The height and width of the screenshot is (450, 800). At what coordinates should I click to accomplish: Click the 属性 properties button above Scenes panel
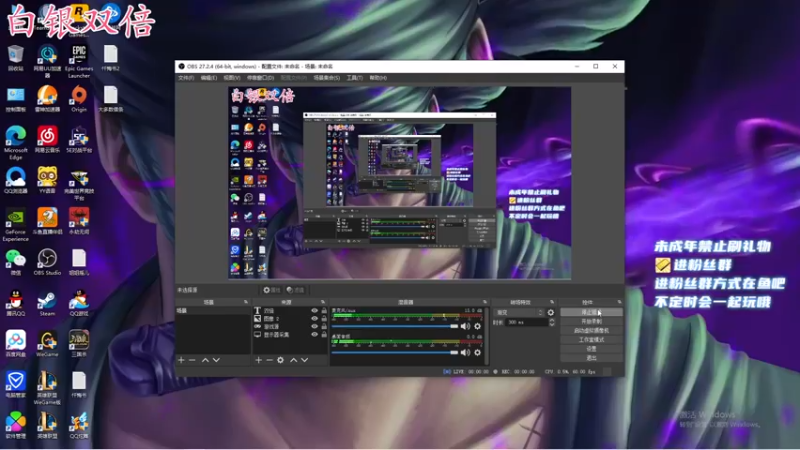click(272, 290)
